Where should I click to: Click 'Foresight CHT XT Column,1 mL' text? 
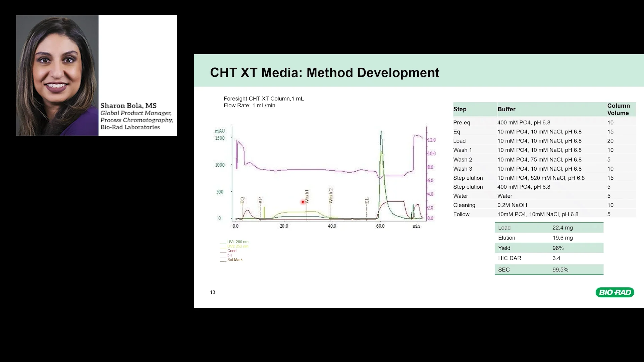[x=264, y=99]
